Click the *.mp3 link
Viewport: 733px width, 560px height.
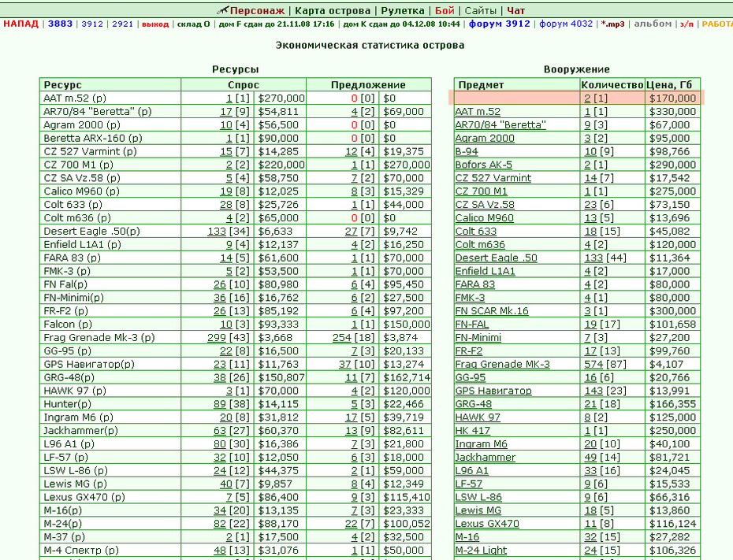pos(613,24)
